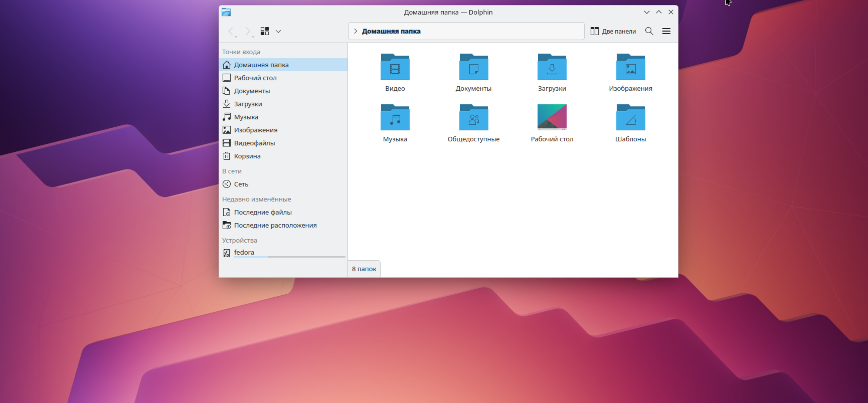Click the Устройства section header
868x403 pixels.
click(x=240, y=240)
